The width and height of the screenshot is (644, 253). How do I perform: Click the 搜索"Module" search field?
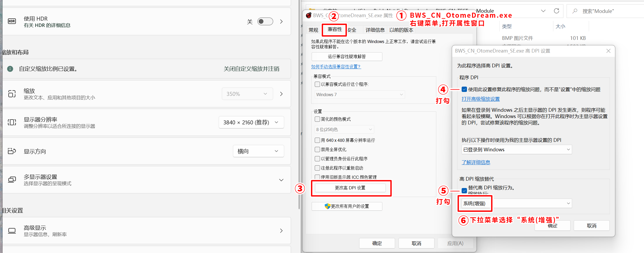[605, 11]
